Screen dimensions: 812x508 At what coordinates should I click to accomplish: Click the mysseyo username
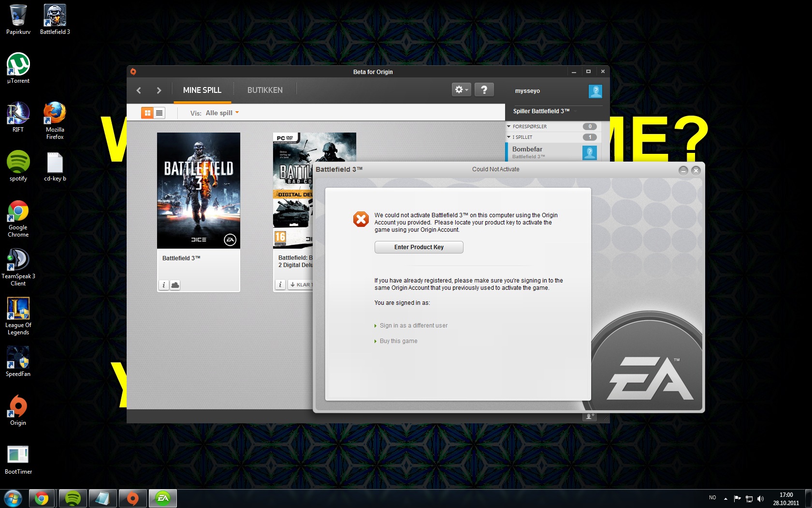[527, 91]
